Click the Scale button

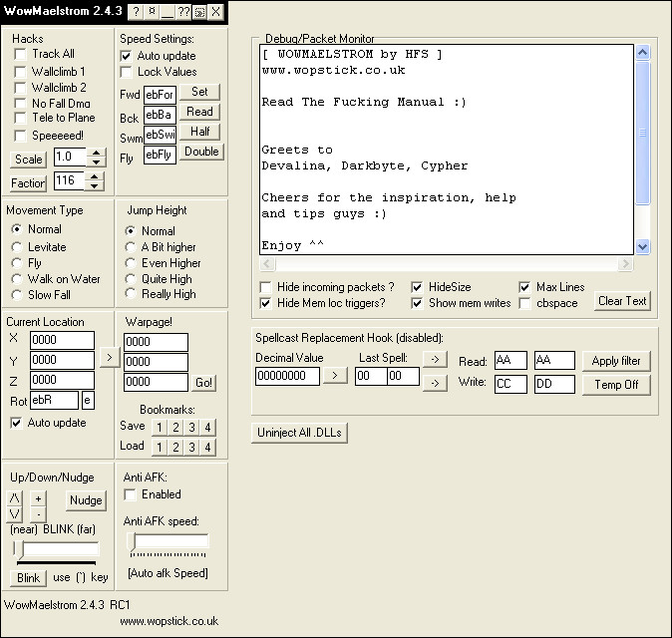pyautogui.click(x=28, y=159)
